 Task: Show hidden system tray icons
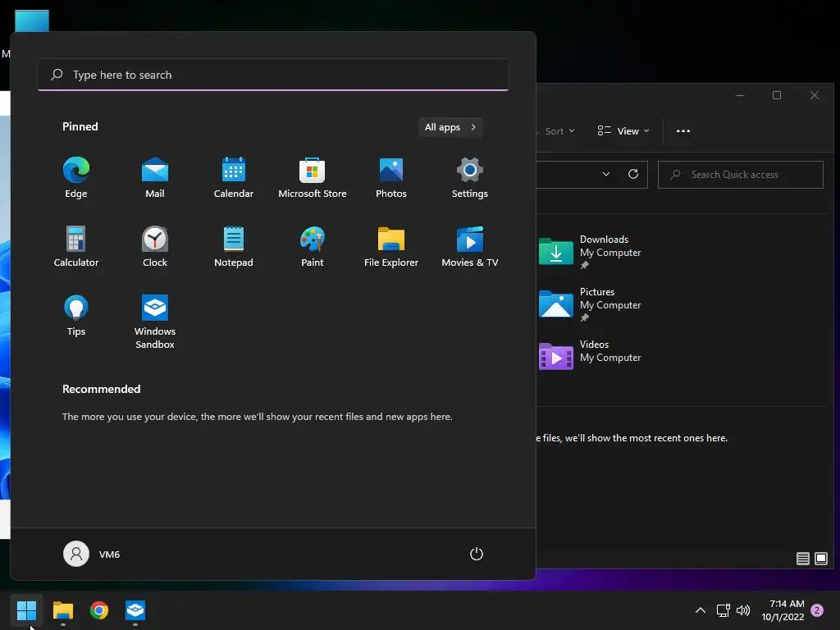[701, 610]
